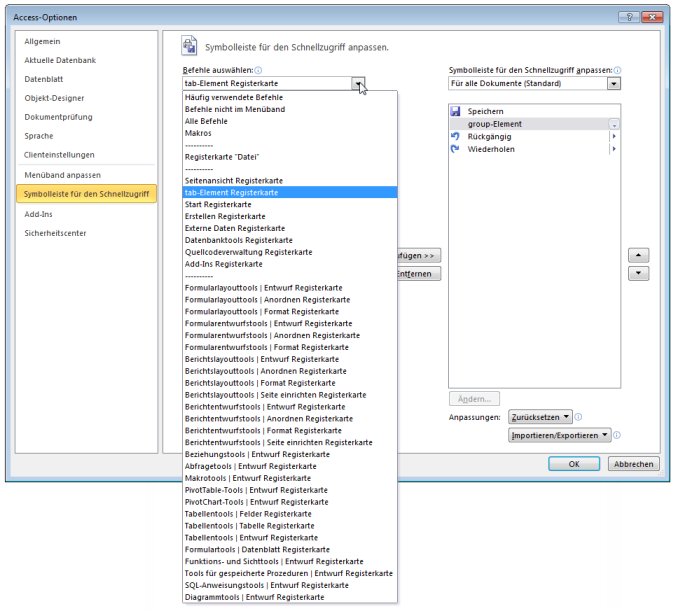Click info icon next to Importieren/Exportieren
The height and width of the screenshot is (611, 675).
[x=617, y=435]
